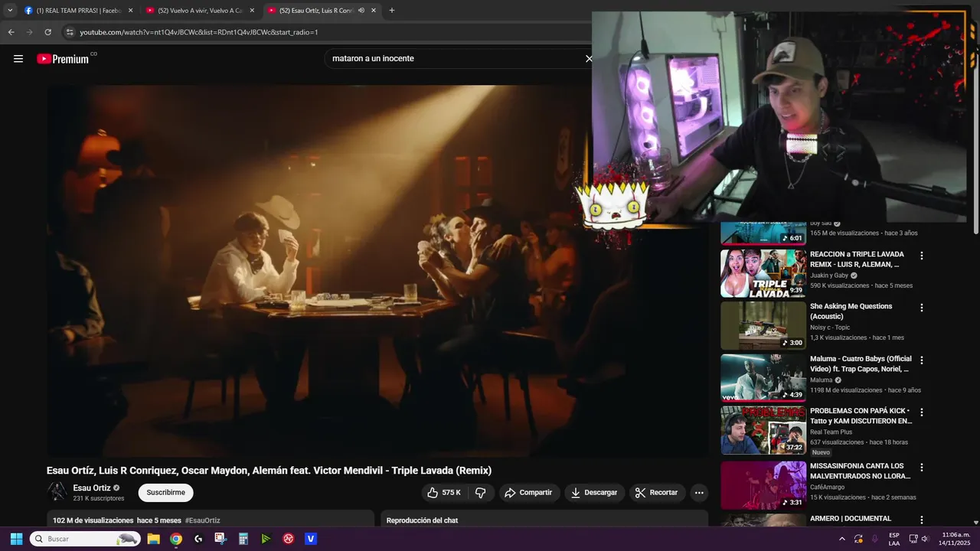This screenshot has width=980, height=551.
Task: Click the browser address bar URL
Action: coord(199,32)
